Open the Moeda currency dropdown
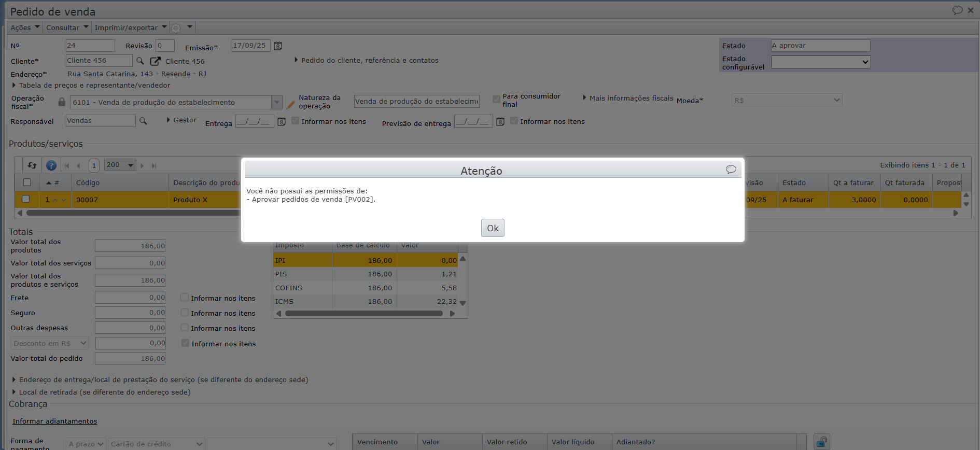Viewport: 980px width, 450px height. 787,100
